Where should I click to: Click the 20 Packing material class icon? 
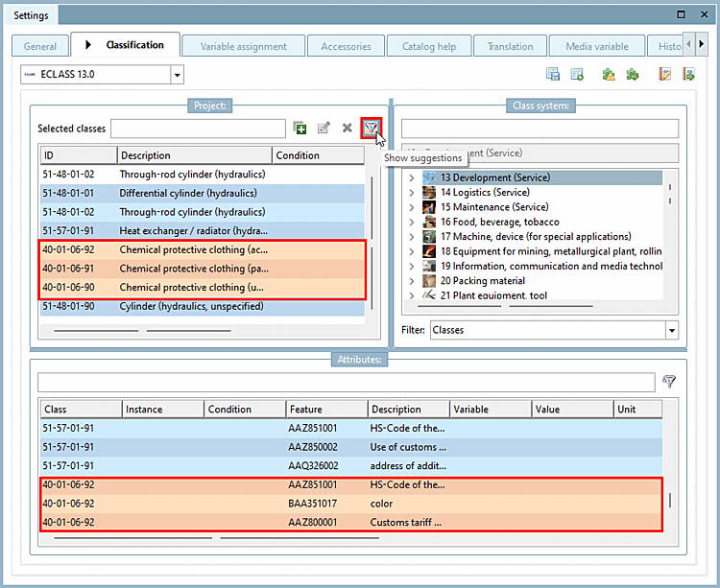point(429,280)
